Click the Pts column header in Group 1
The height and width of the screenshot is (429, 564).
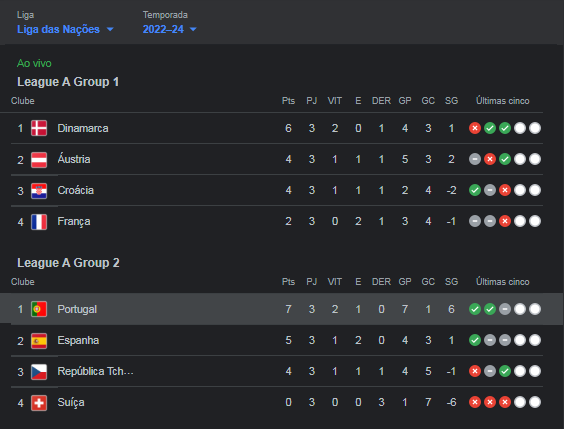click(x=288, y=101)
